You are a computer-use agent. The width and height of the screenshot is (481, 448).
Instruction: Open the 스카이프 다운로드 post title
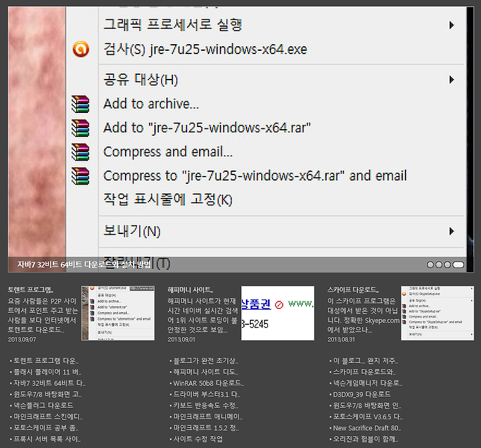[x=353, y=290]
